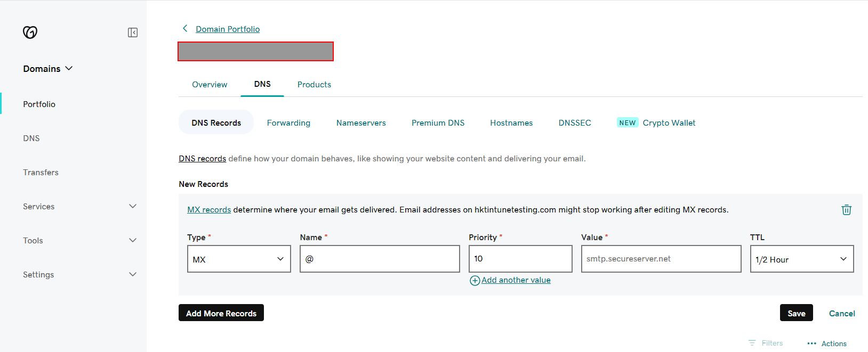Screen dimensions: 868x352
Task: Focus the Name input field
Action: coord(380,259)
